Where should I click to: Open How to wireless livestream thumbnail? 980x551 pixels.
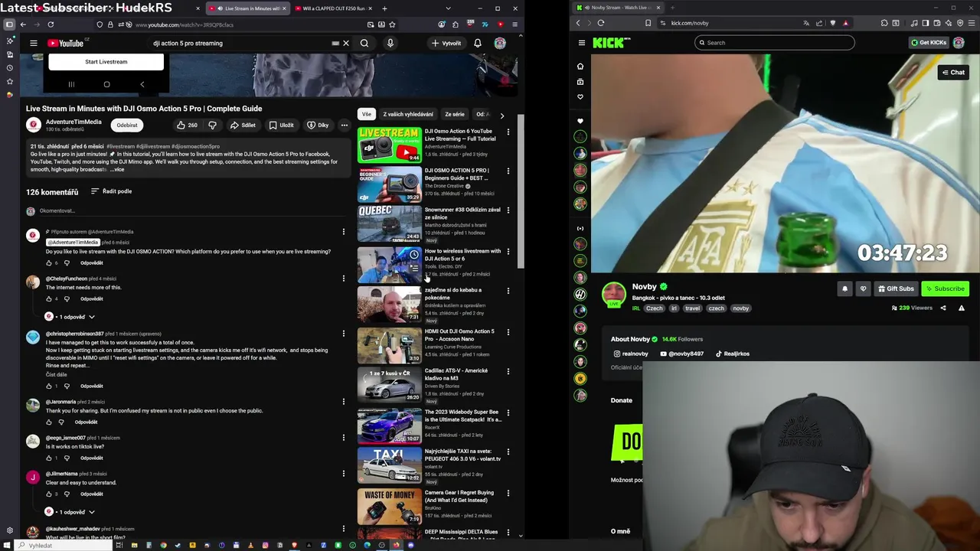[x=389, y=266]
